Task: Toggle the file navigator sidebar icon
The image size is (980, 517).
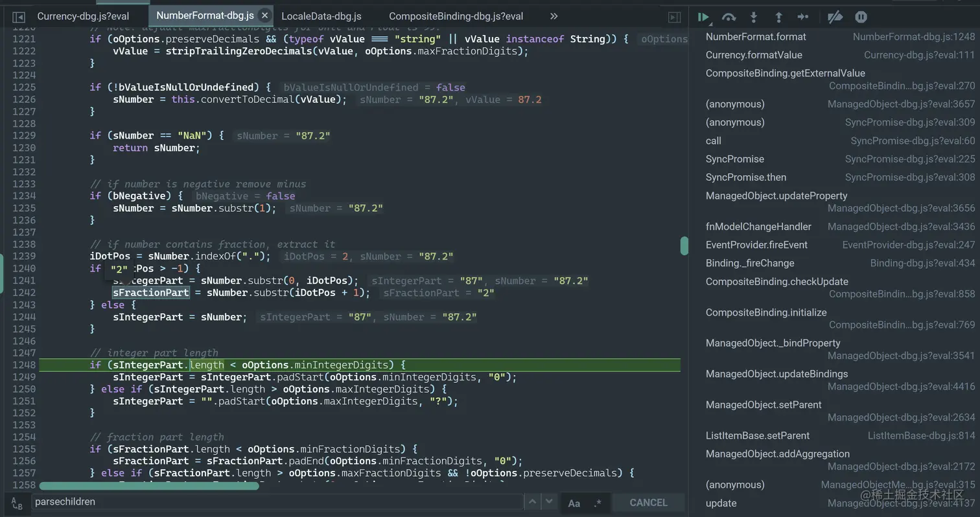Action: click(x=19, y=17)
